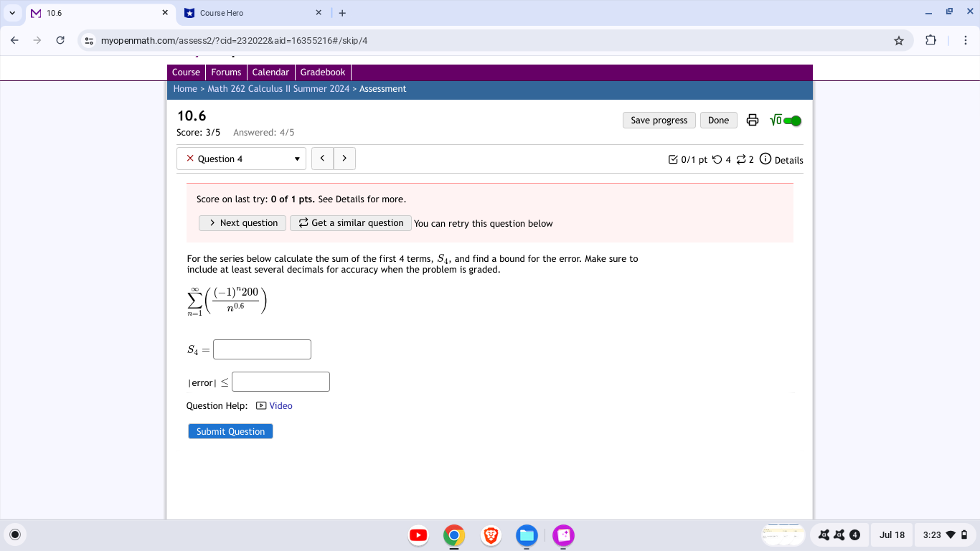
Task: Click the Details info icon
Action: tap(765, 159)
